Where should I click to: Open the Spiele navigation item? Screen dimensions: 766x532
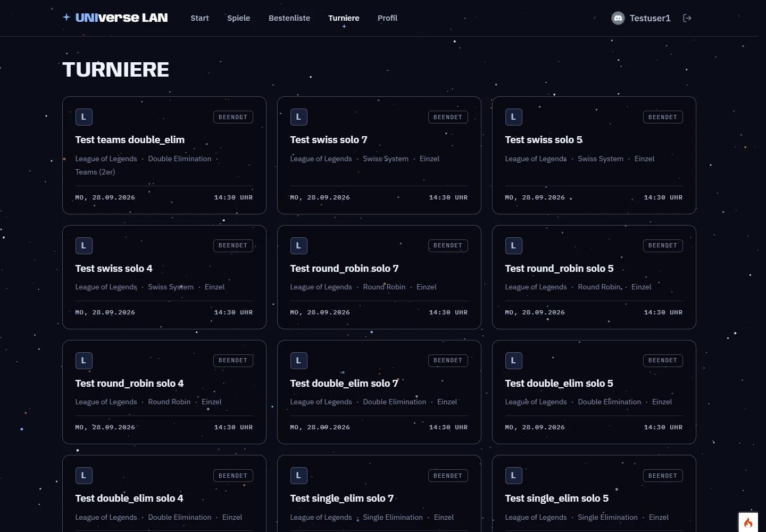(238, 18)
